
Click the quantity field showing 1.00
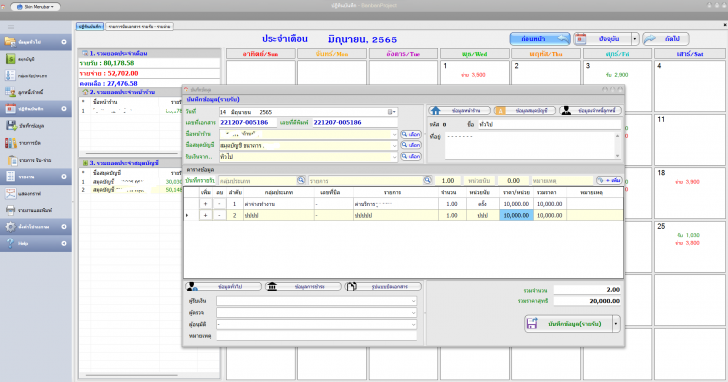pyautogui.click(x=448, y=181)
